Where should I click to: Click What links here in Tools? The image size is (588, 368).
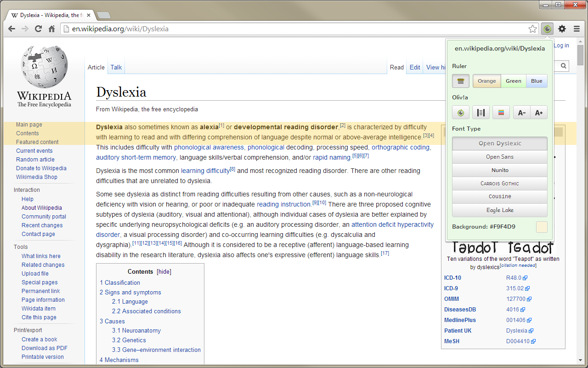(x=41, y=256)
